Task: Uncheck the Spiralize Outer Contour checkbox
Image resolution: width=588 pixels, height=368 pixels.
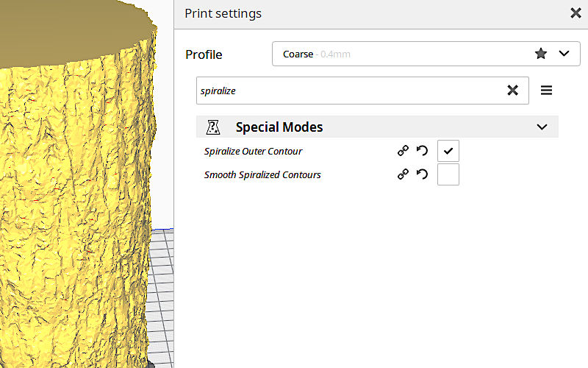Action: 448,151
